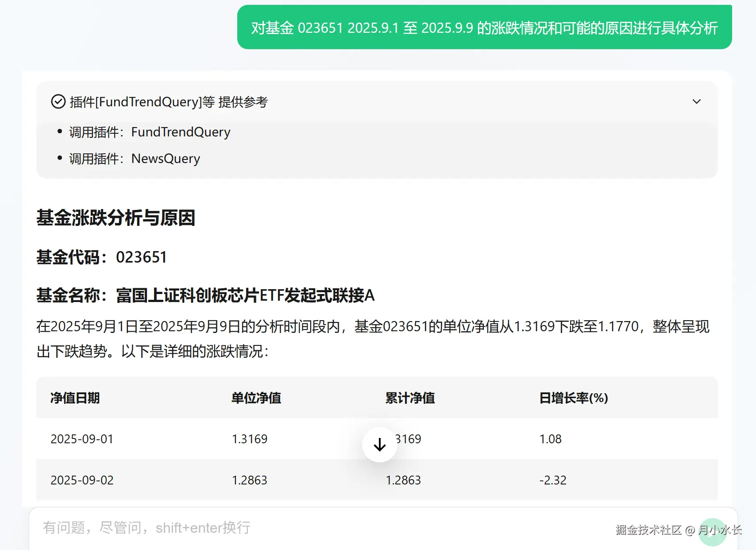The height and width of the screenshot is (550, 756).
Task: Select the '调用插件: FundTrendQuery' list item
Action: (150, 132)
